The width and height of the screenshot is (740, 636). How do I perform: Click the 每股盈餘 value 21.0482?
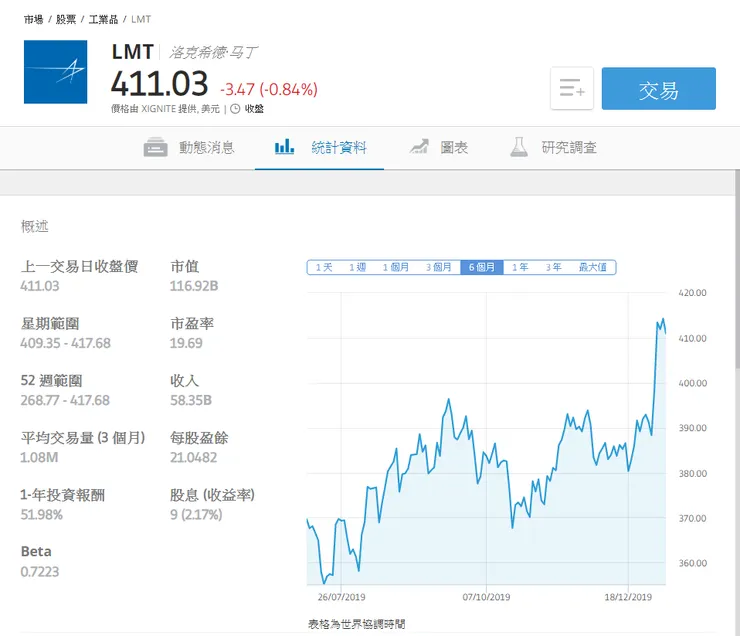click(193, 457)
